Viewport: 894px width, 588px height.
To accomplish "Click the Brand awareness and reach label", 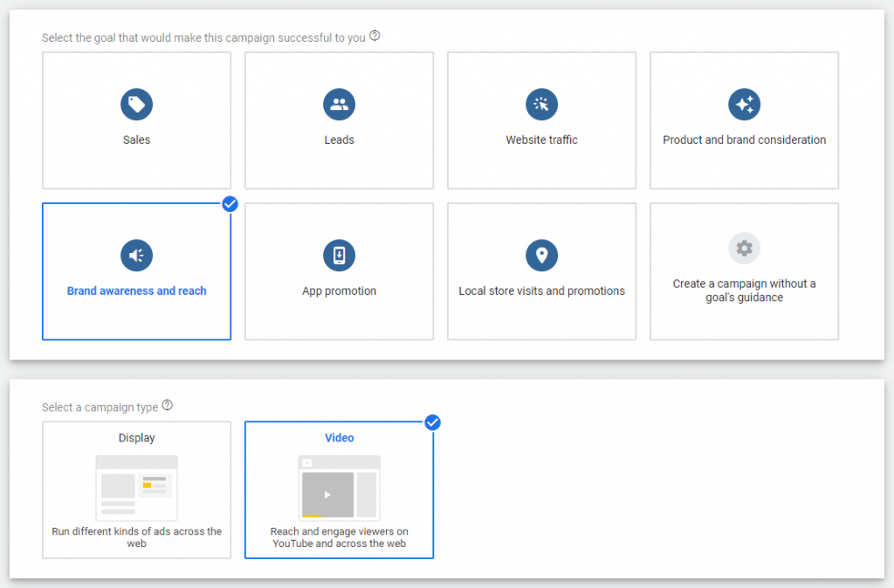I will coord(136,291).
